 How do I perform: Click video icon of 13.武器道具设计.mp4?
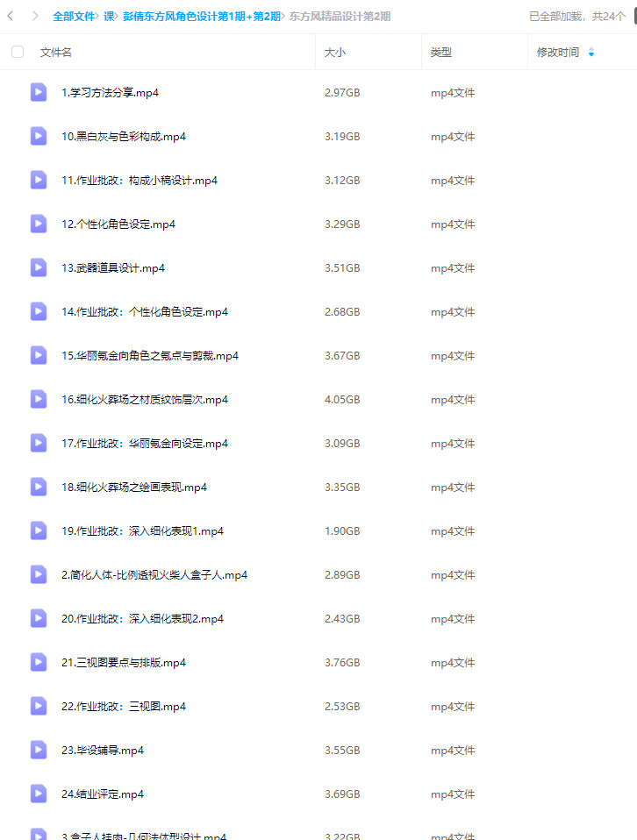click(x=38, y=267)
